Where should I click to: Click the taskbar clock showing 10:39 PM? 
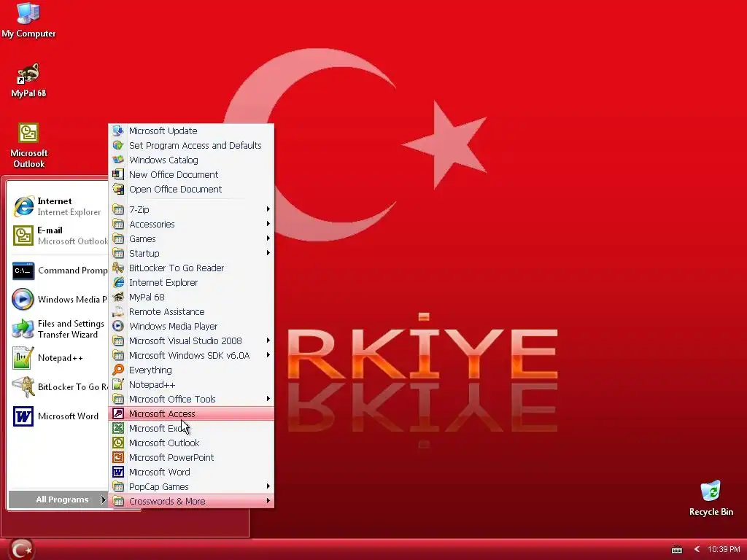(x=724, y=550)
